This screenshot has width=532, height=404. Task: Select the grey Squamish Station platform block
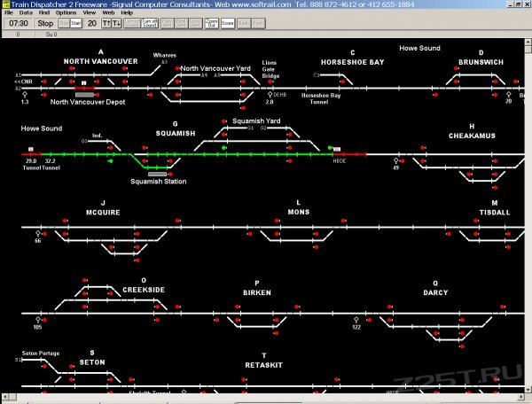(156, 174)
